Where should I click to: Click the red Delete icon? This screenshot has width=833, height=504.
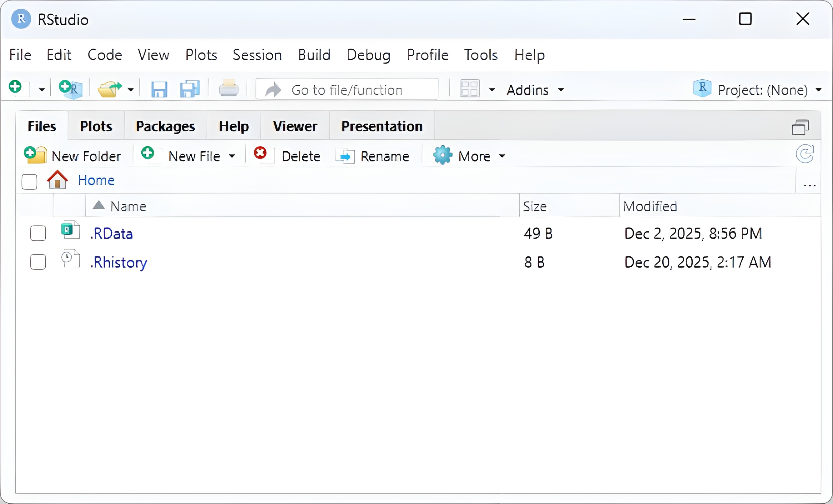coord(260,153)
